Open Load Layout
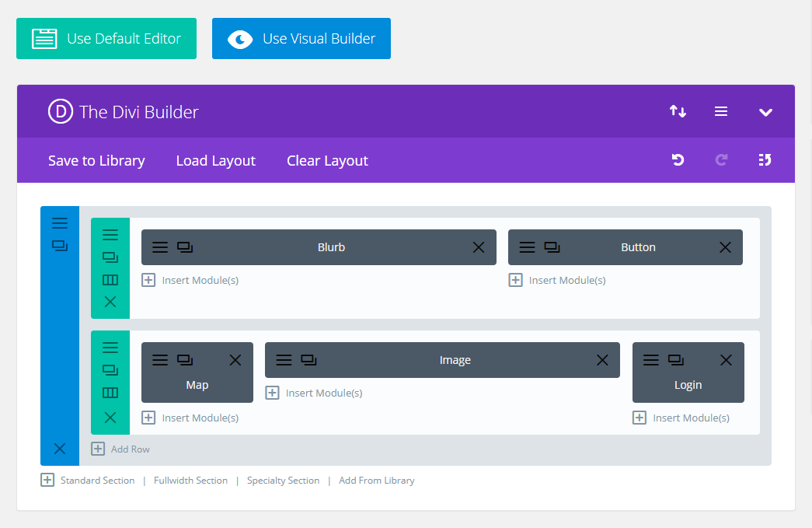This screenshot has height=528, width=812. (x=215, y=161)
